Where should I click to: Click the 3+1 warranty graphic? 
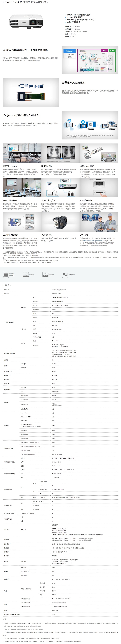tap(99, 222)
